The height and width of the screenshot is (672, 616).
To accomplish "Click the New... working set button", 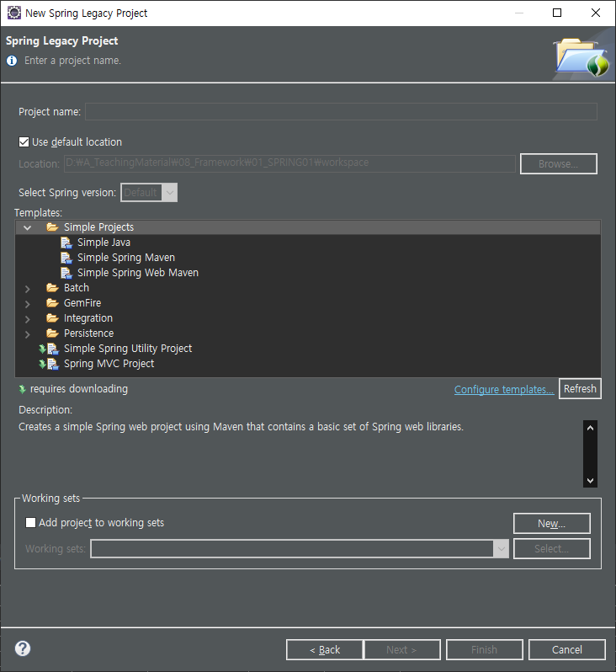I will [552, 523].
